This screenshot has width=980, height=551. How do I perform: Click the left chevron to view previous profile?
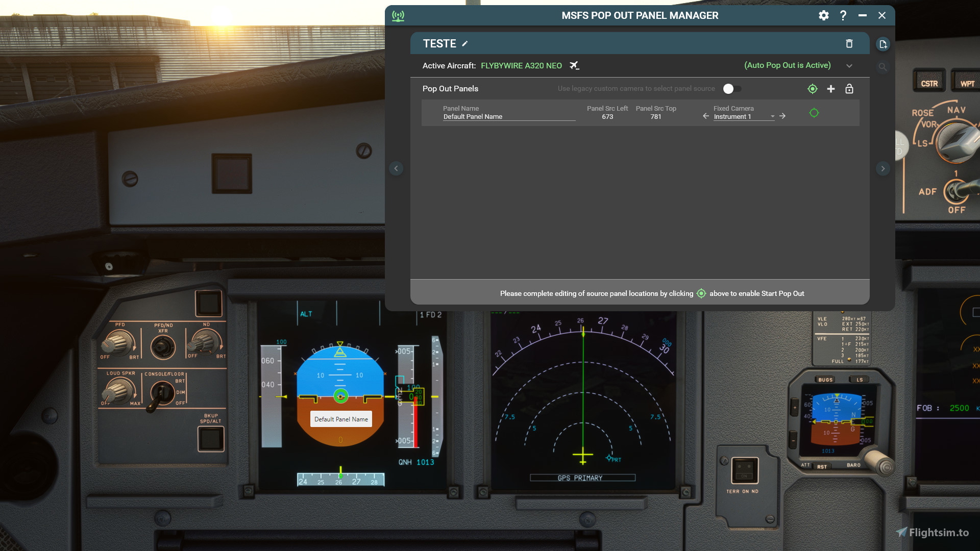pyautogui.click(x=396, y=168)
